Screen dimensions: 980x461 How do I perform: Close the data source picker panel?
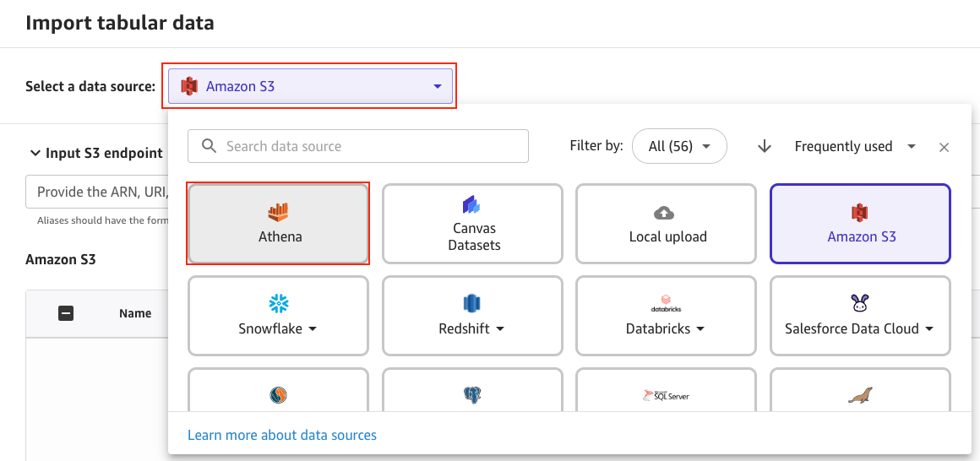pyautogui.click(x=945, y=148)
